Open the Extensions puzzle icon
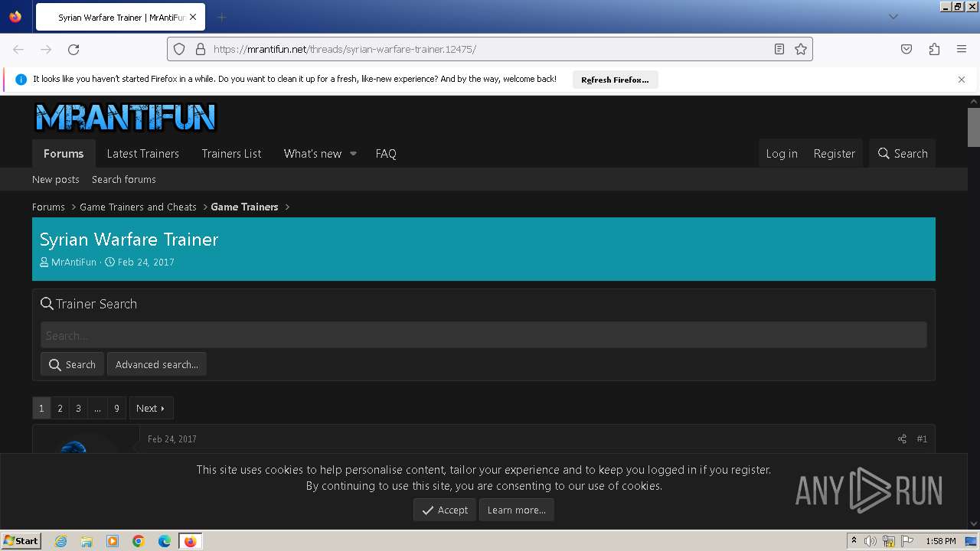Viewport: 980px width, 551px height. [934, 49]
